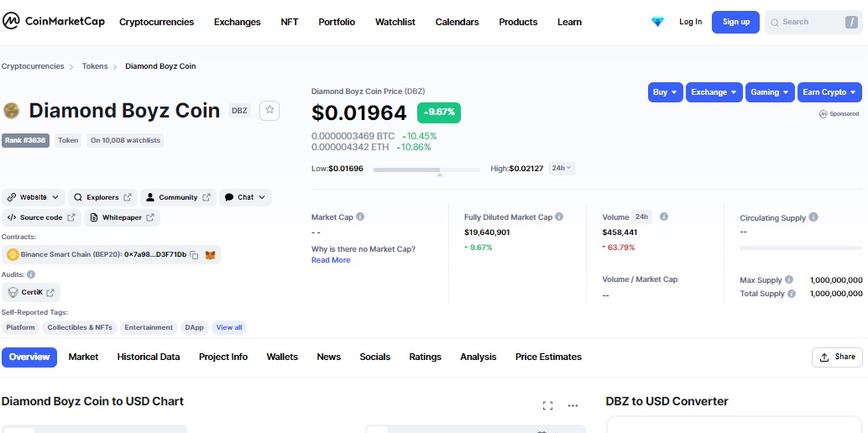Expand the Chat dropdown
Viewport: 868px width, 433px height.
point(245,197)
